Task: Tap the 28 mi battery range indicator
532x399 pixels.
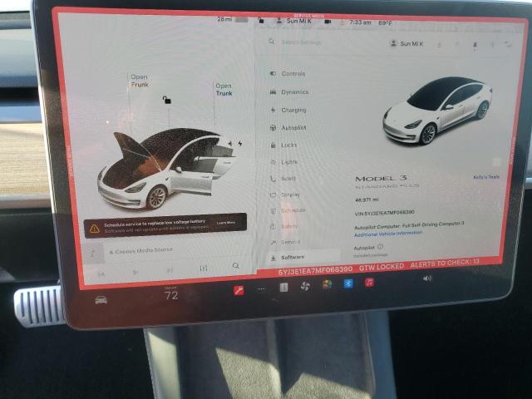Action: [233, 19]
